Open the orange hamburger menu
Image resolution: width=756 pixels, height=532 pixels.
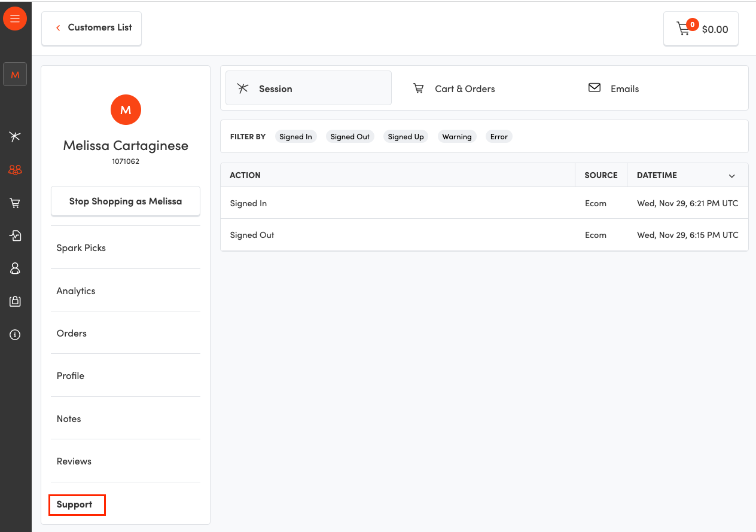[15, 19]
